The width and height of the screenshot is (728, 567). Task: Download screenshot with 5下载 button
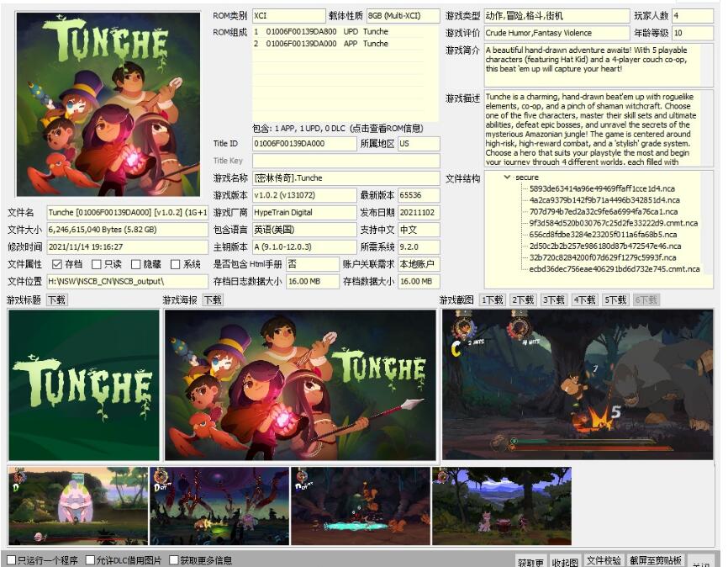pos(615,300)
